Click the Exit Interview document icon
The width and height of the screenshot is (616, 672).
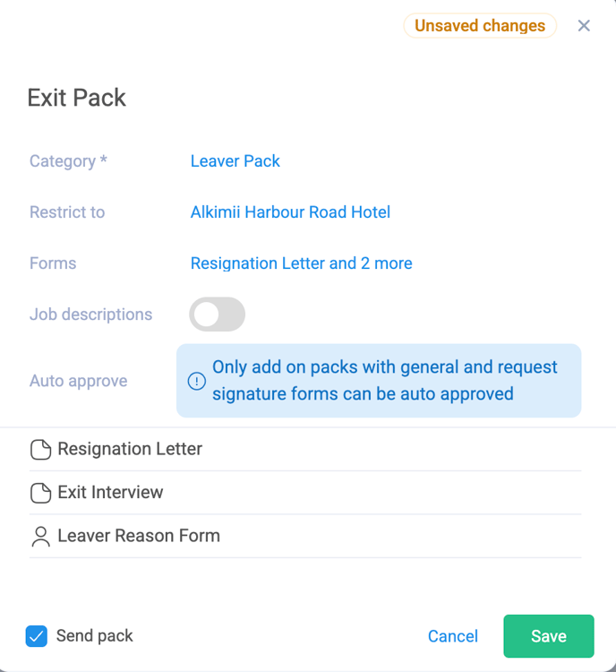pos(40,493)
